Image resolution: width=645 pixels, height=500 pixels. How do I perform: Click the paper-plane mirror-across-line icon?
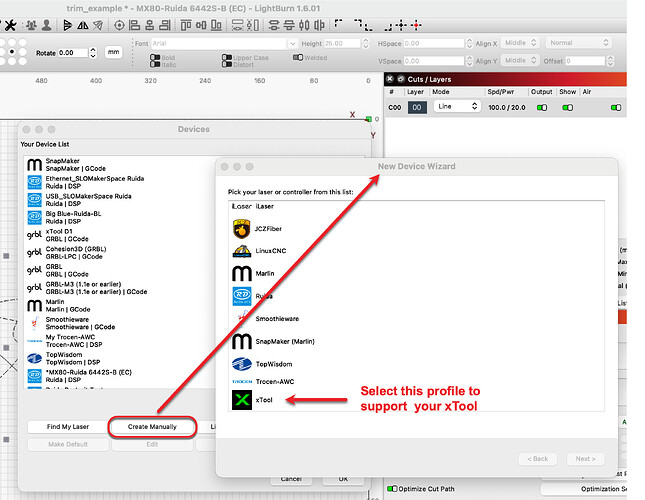(x=98, y=25)
